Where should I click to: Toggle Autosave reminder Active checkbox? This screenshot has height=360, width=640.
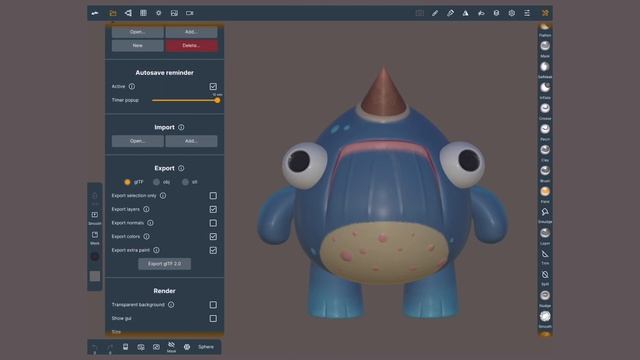[x=213, y=87]
